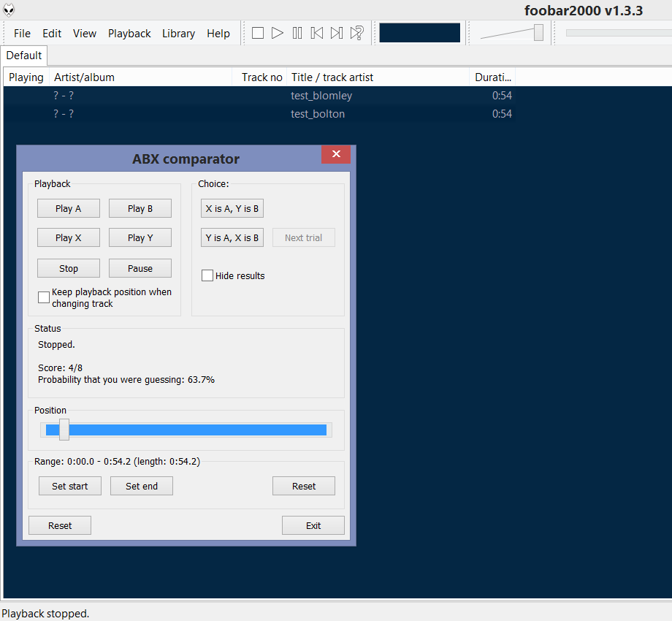
Task: Open the Edit menu
Action: (x=52, y=34)
